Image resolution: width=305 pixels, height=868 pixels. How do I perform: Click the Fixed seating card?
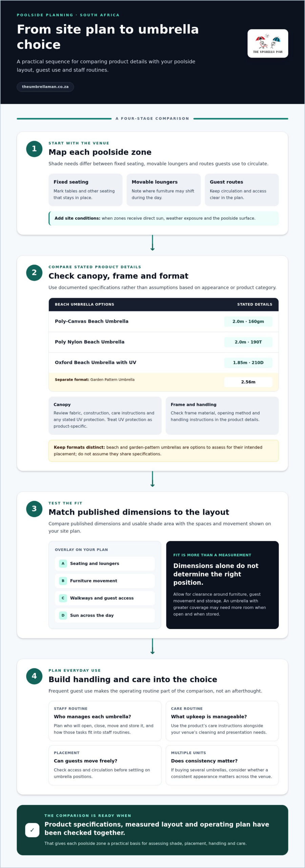pyautogui.click(x=85, y=190)
